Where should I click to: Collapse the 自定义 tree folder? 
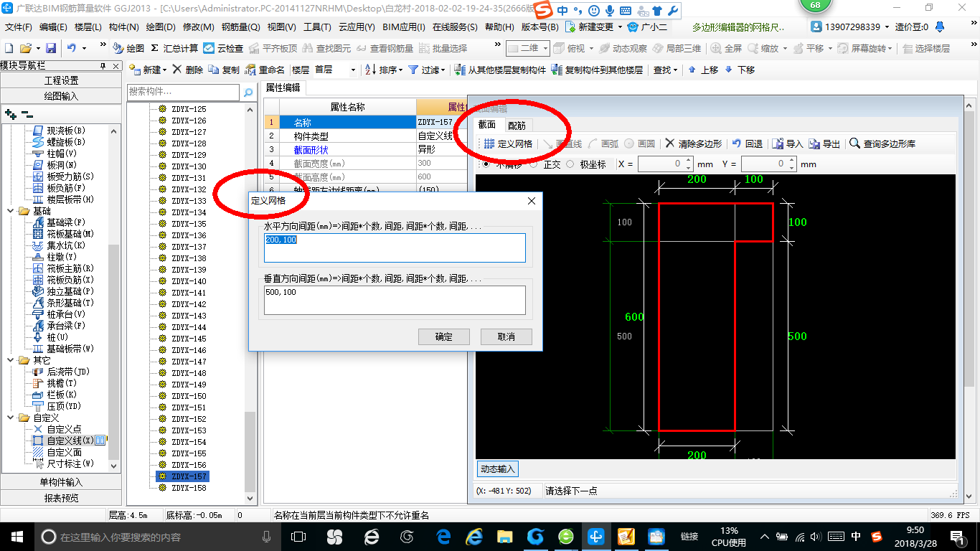[11, 418]
